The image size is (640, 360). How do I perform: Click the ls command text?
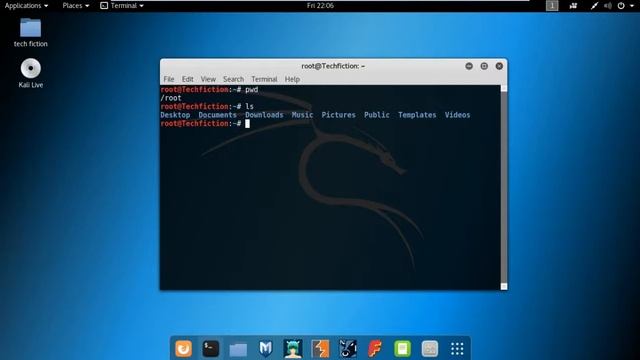coord(249,107)
